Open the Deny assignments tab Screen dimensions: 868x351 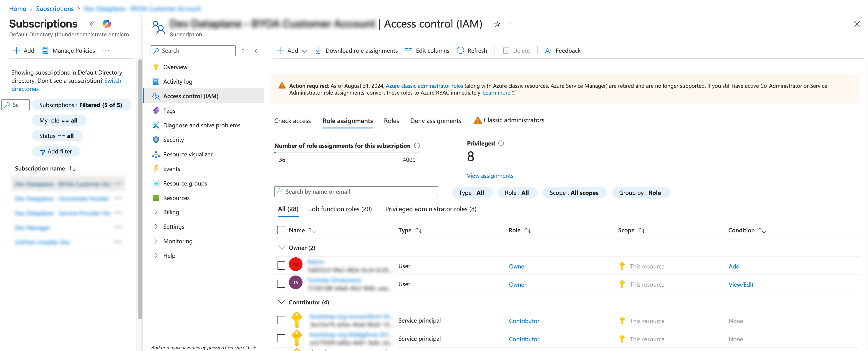[435, 120]
